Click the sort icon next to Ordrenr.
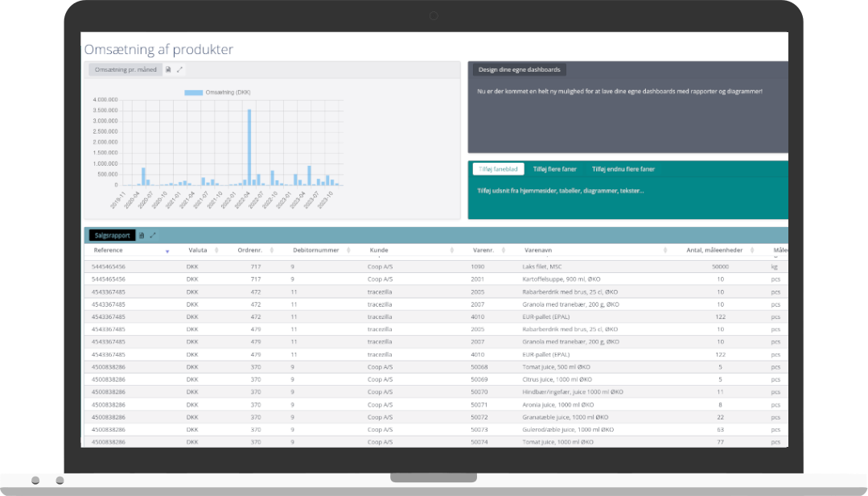Screen dimensions: 868x496 (x=271, y=250)
